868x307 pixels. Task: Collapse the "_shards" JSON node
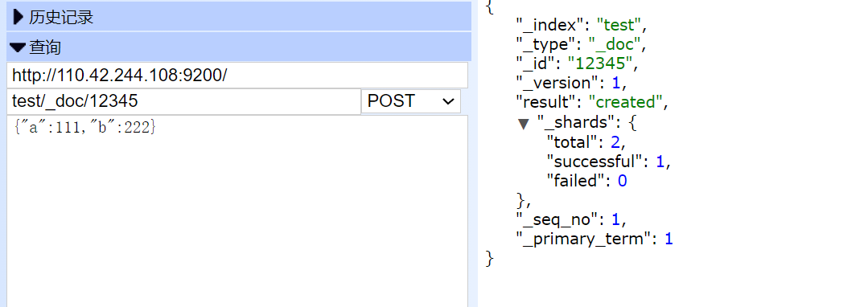pyautogui.click(x=524, y=123)
